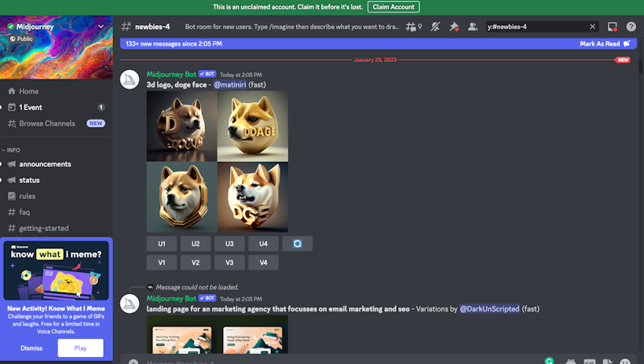The height and width of the screenshot is (364, 644).
Task: Click Midjourney Bot avatar on landing page message
Action: point(130,303)
